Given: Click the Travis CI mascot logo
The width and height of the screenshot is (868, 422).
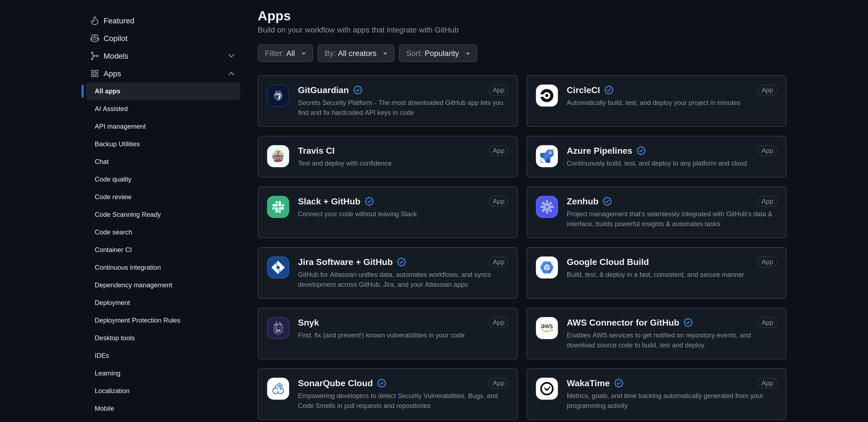Looking at the screenshot, I should 278,156.
